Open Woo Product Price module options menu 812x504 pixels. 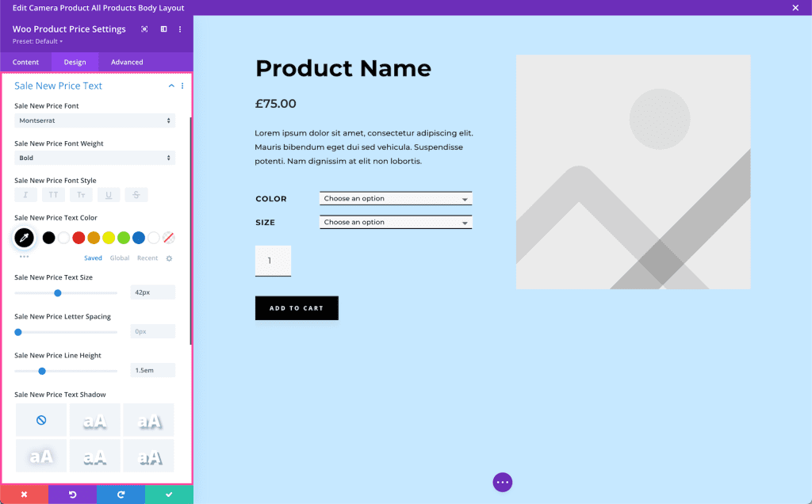coord(180,29)
